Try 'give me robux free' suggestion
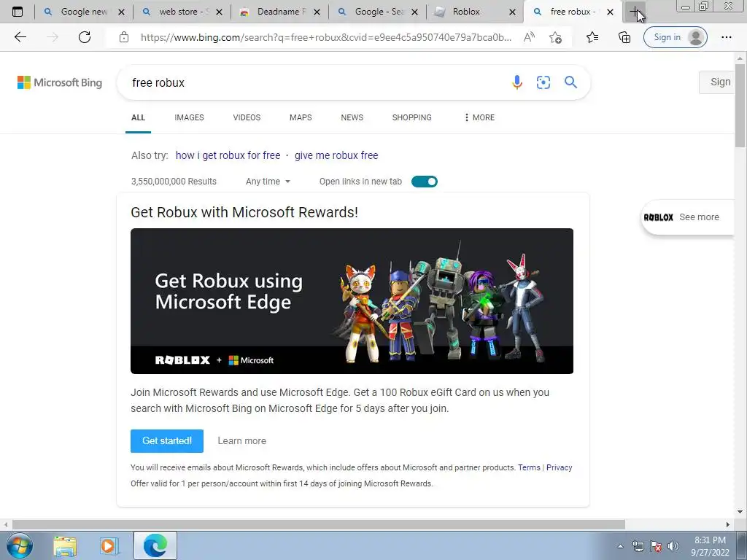Viewport: 747px width, 560px height. (x=336, y=155)
